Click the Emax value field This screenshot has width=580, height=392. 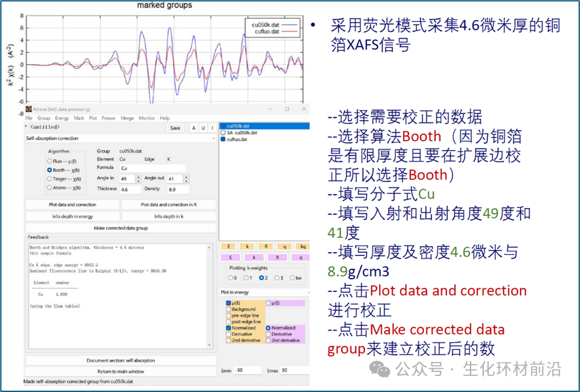295,370
